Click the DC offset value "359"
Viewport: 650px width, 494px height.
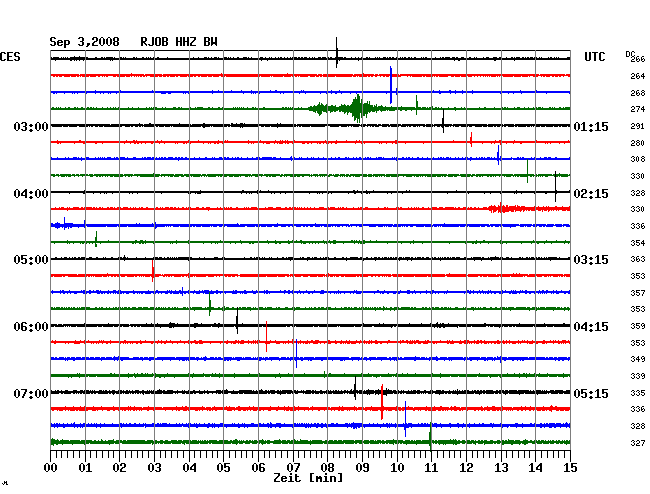[x=638, y=326]
